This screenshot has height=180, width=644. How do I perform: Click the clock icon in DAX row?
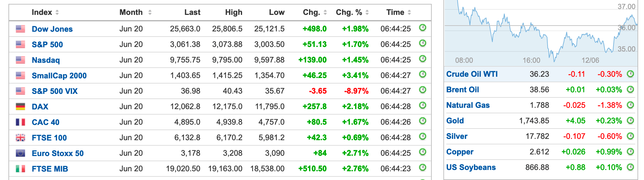coord(423,106)
